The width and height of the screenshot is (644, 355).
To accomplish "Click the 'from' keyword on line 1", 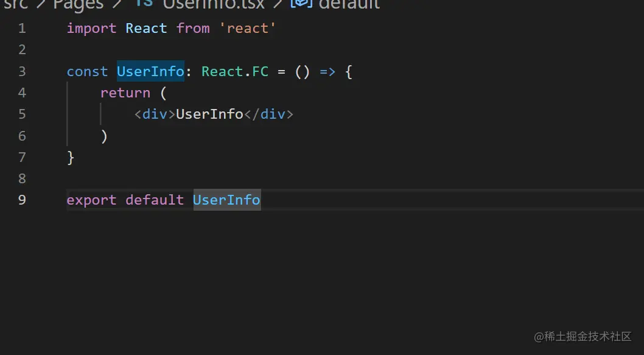I will pyautogui.click(x=192, y=29).
